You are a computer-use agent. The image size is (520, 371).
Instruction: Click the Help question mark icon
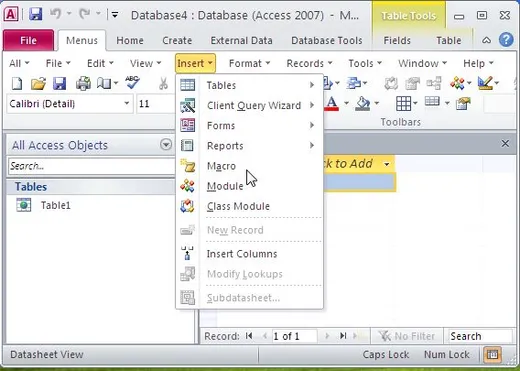point(506,40)
